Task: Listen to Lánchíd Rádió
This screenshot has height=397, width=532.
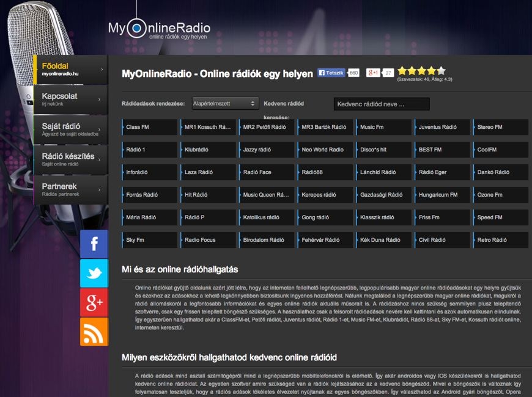Action: [x=383, y=172]
